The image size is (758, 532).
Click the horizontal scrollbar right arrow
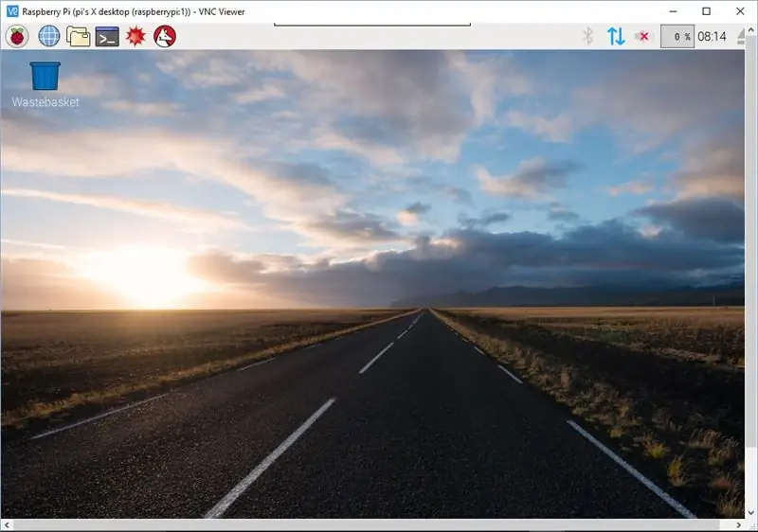pyautogui.click(x=739, y=524)
